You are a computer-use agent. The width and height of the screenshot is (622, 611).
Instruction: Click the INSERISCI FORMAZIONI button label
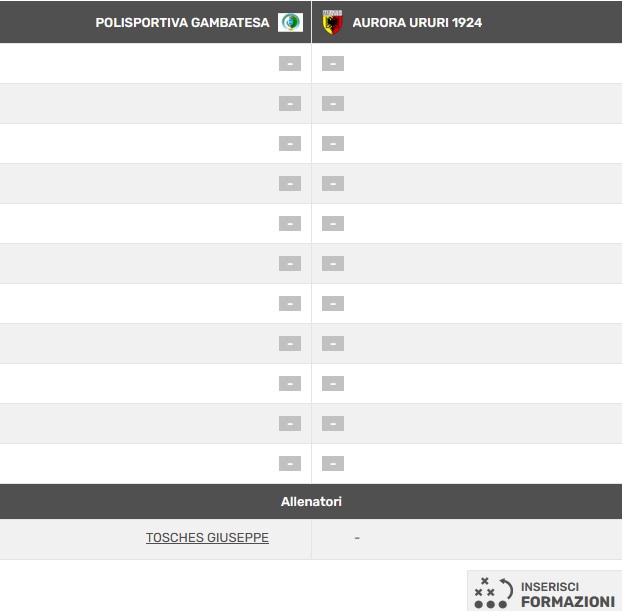point(567,594)
